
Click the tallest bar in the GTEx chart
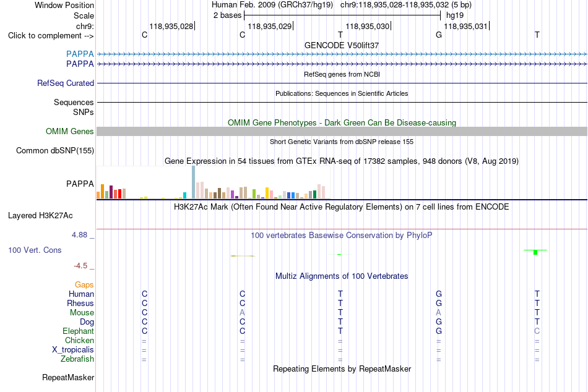pos(194,182)
